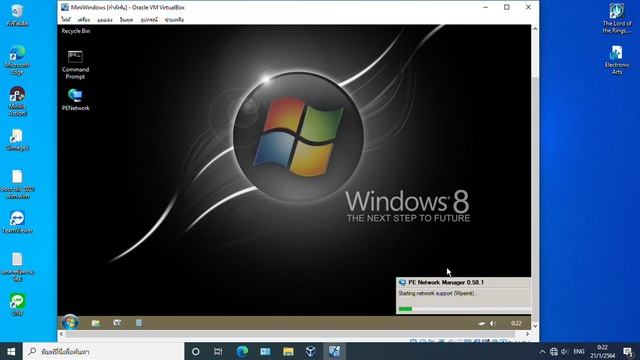Click the network tray icon in the VM taskbar
This screenshot has width=640, height=360.
tap(482, 323)
